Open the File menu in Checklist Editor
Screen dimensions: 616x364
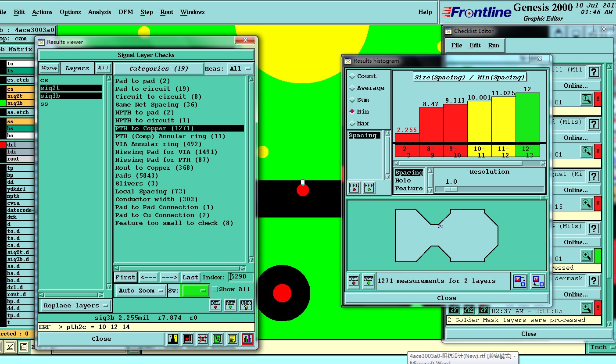coord(457,45)
